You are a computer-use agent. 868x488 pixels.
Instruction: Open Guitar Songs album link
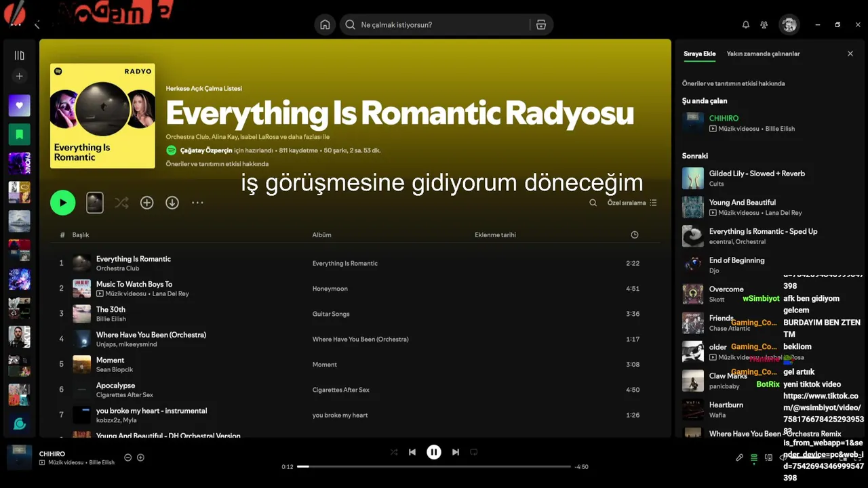click(331, 314)
